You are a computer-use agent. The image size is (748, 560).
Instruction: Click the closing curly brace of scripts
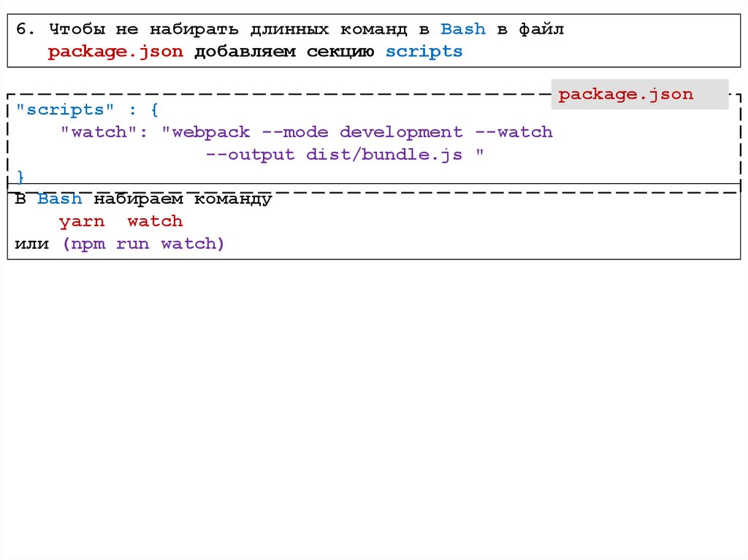20,177
